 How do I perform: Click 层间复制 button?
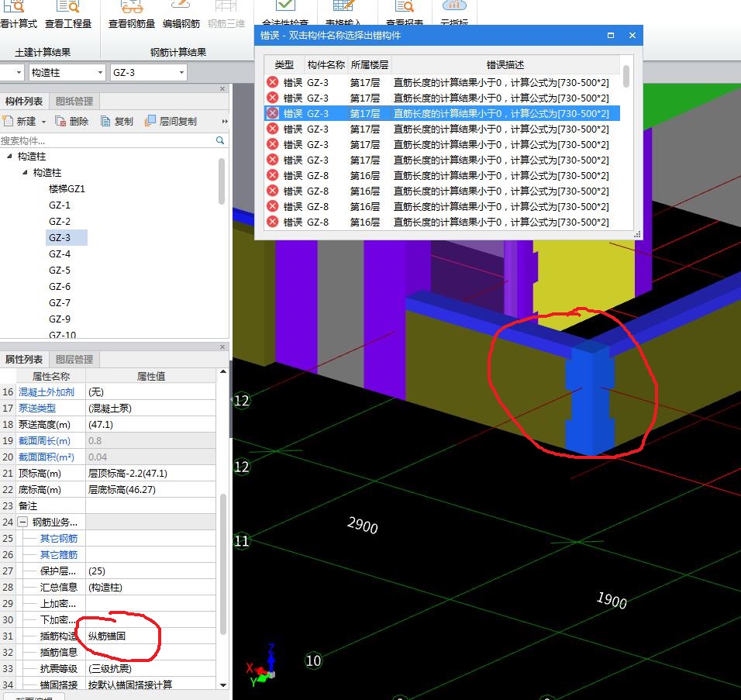[x=171, y=122]
